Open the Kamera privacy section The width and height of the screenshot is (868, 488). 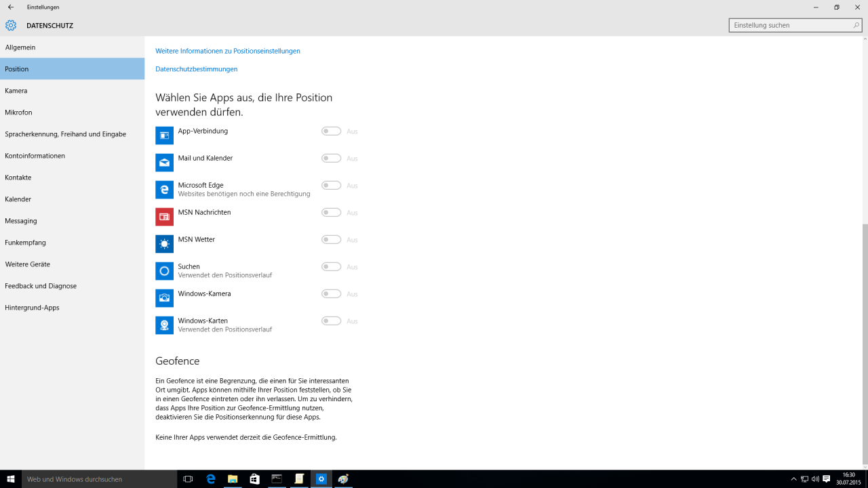pyautogui.click(x=72, y=91)
